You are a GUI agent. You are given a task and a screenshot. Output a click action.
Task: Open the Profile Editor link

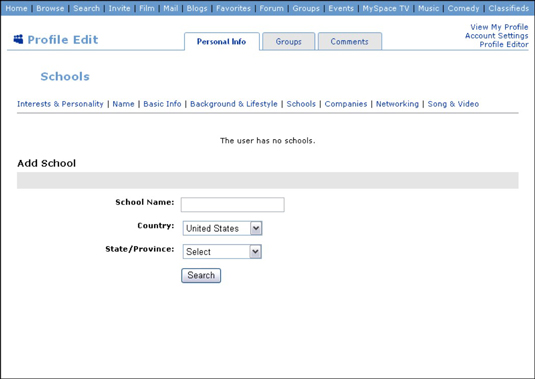coord(504,44)
